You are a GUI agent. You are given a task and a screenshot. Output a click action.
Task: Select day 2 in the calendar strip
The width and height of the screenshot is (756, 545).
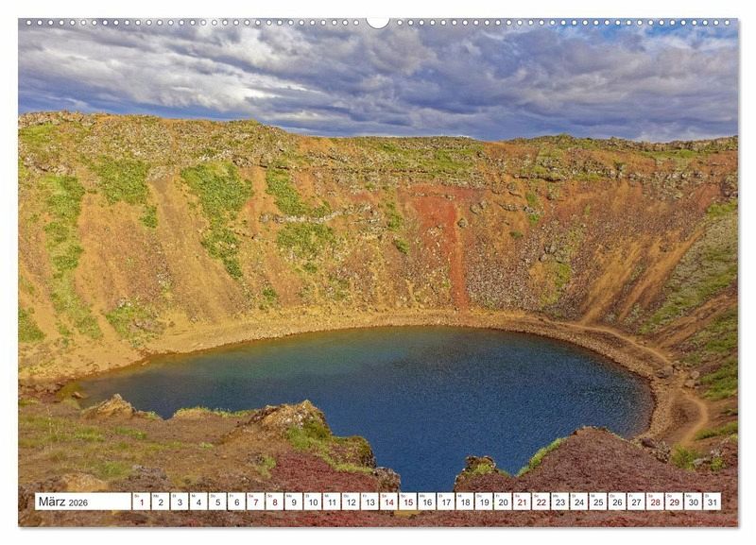161,502
